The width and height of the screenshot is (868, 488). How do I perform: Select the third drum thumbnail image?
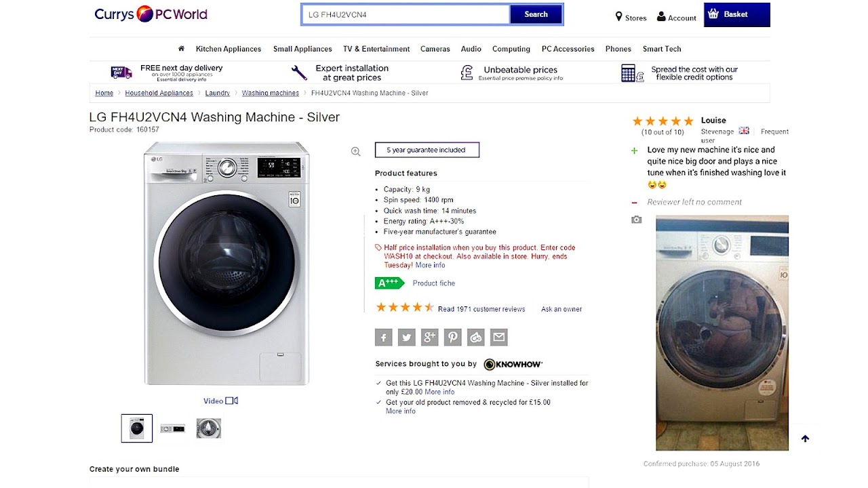pos(209,428)
